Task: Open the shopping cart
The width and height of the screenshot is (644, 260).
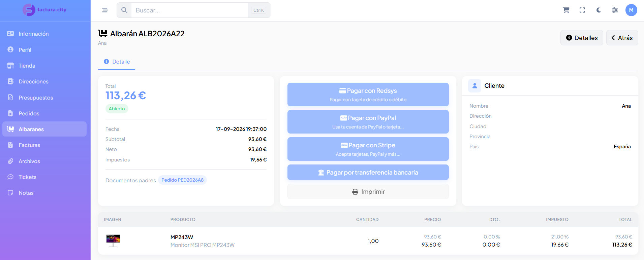Action: click(x=566, y=10)
